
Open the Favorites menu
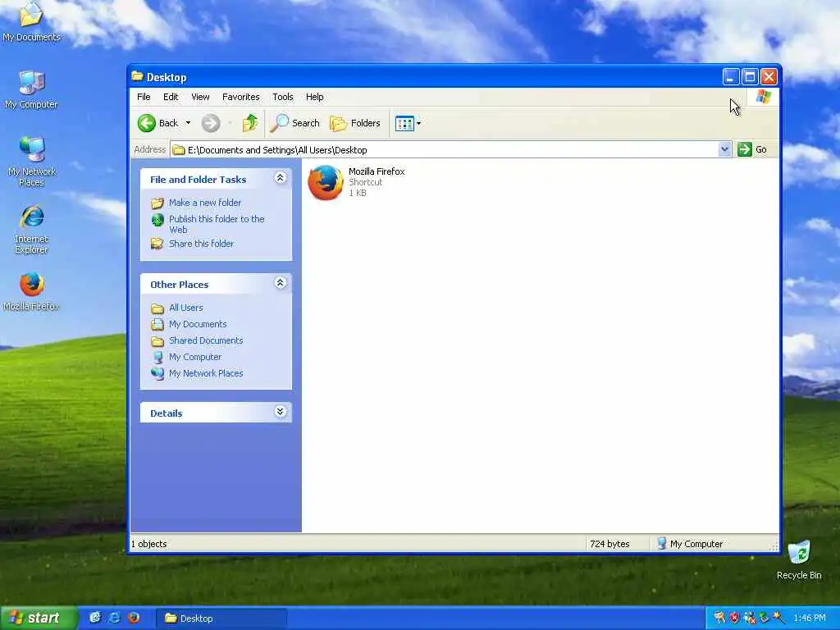click(x=240, y=97)
